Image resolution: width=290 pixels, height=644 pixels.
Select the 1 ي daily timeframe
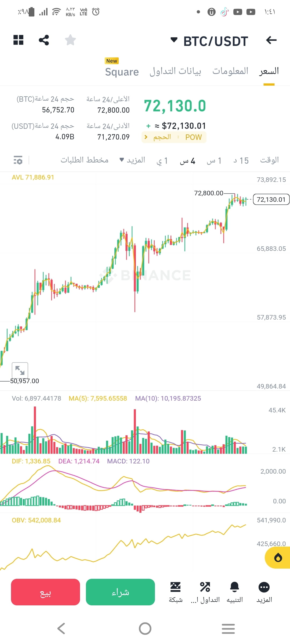coord(162,161)
